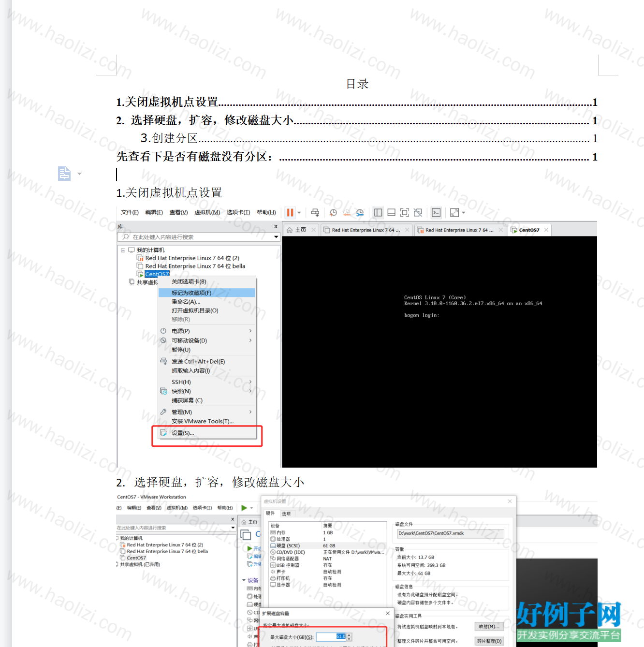Click the Unity mode toolbar icon

coord(418,212)
